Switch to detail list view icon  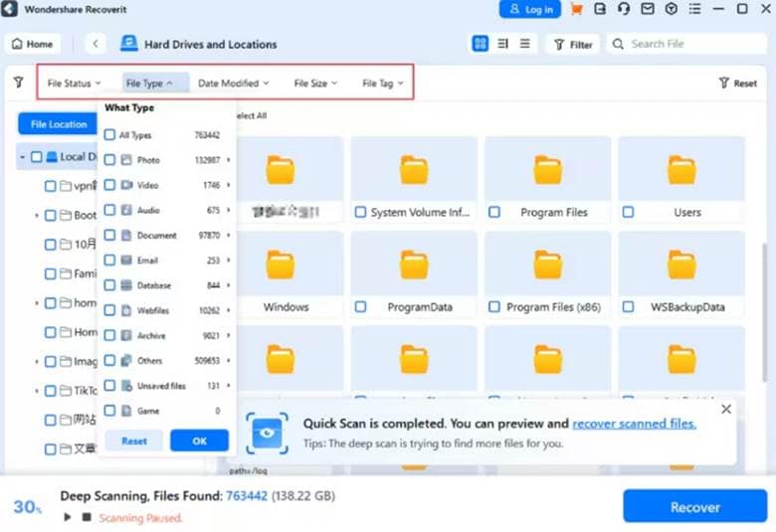[x=502, y=44]
